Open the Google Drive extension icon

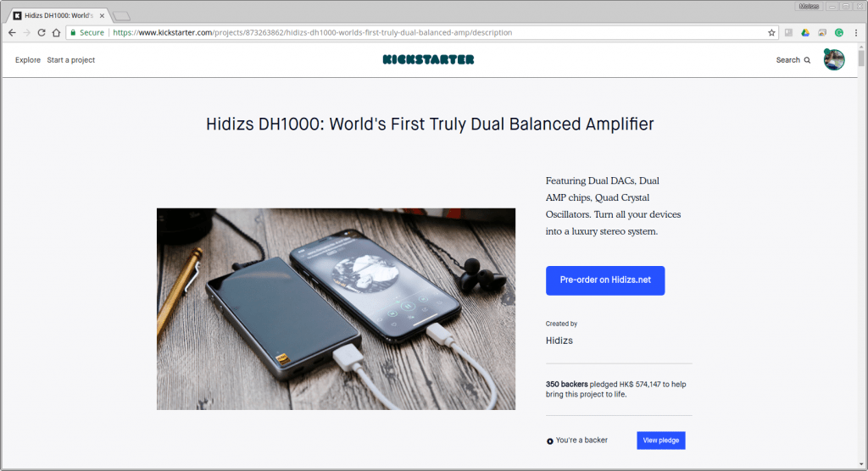click(x=805, y=33)
